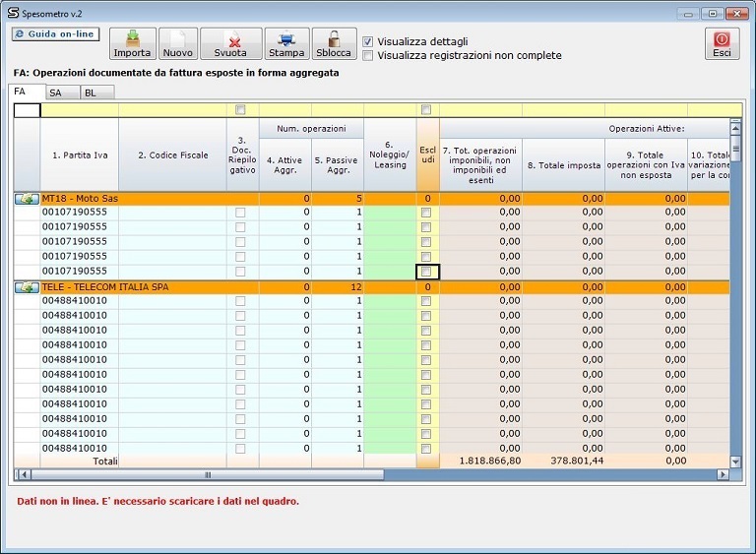Switch to the BL tab

click(x=97, y=92)
